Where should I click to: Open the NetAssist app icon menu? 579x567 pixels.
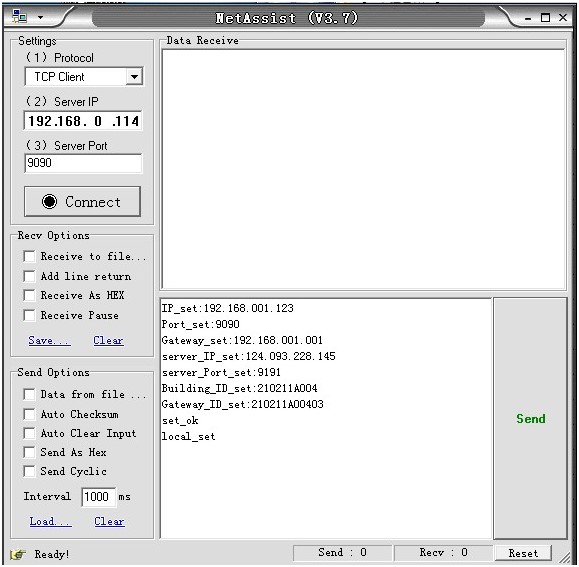pos(19,17)
